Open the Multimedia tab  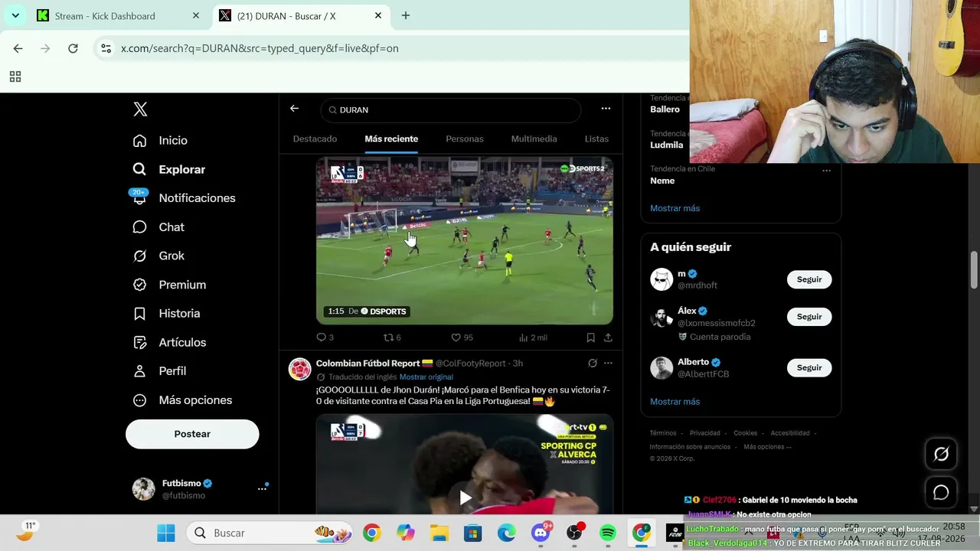pos(534,139)
